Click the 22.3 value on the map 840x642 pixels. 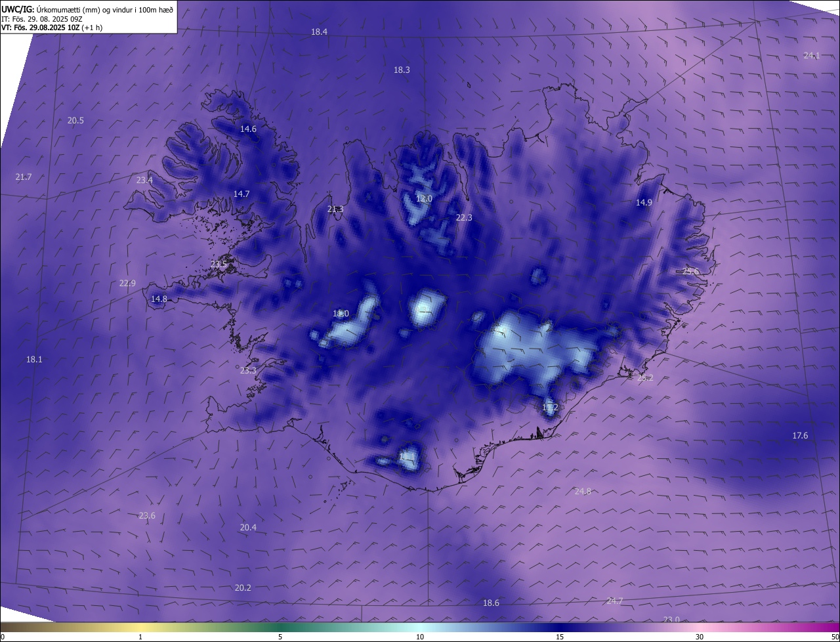pos(464,218)
